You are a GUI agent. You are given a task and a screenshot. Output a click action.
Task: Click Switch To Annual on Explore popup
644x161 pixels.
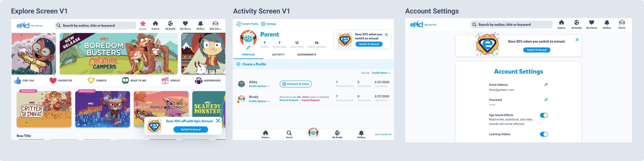click(x=191, y=130)
